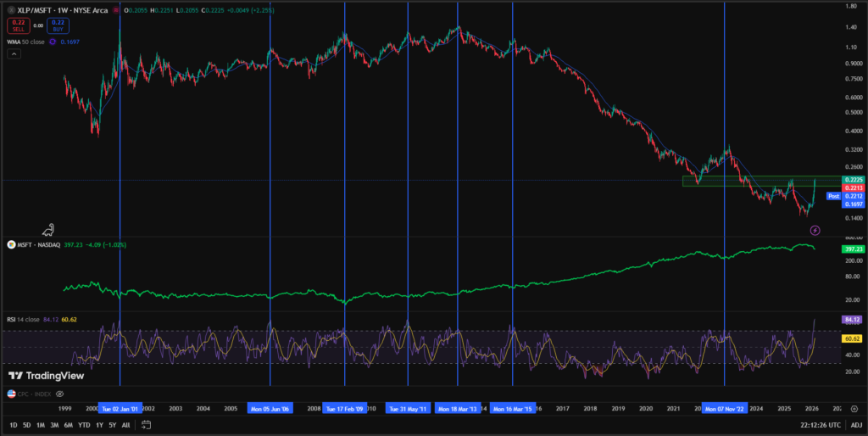Click the green support zone rectangle on chart
The height and width of the screenshot is (436, 868).
[762, 181]
